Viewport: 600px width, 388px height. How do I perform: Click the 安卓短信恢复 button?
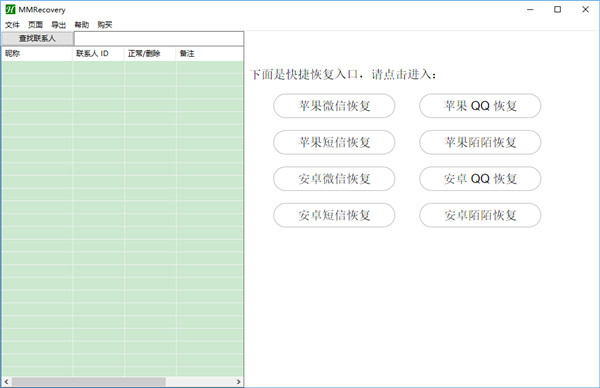tap(334, 215)
